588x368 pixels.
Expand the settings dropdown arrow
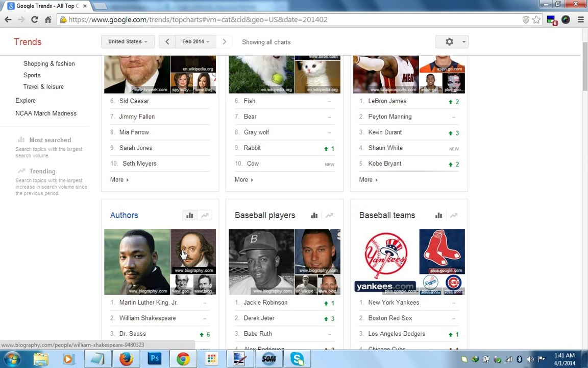click(464, 42)
